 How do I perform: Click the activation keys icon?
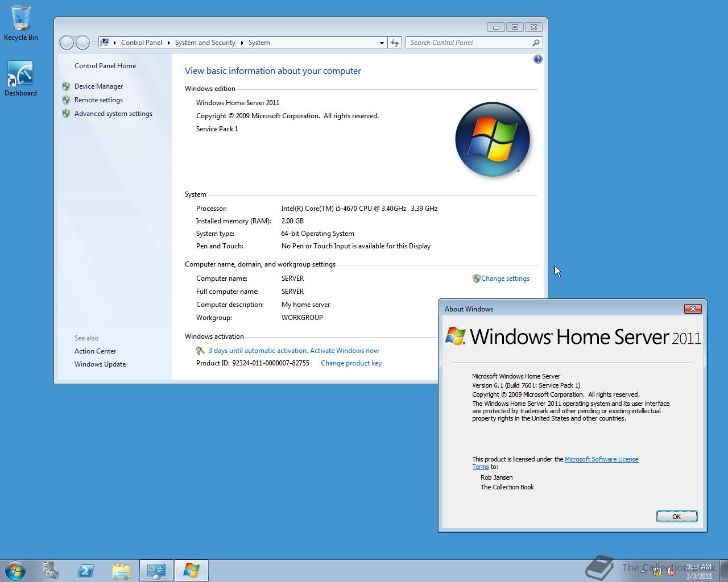(x=200, y=351)
